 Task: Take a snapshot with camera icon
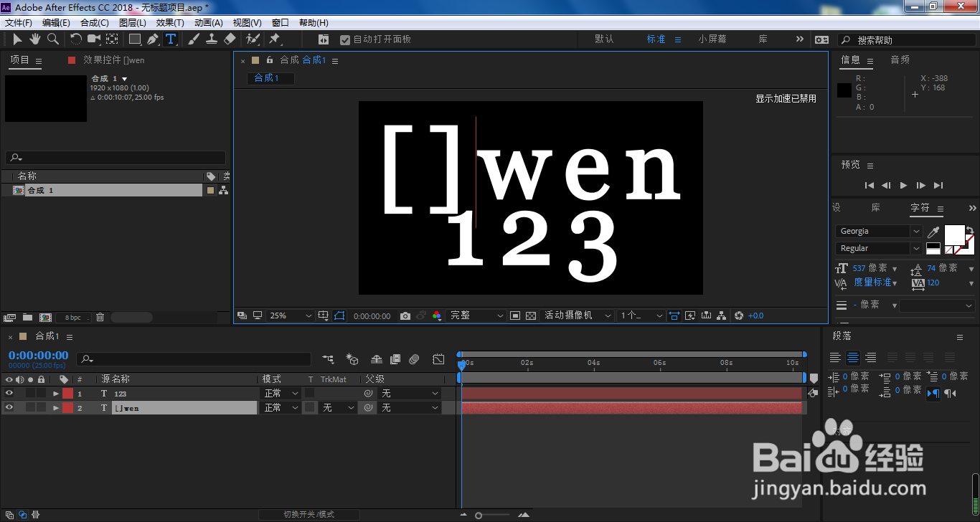tap(405, 315)
